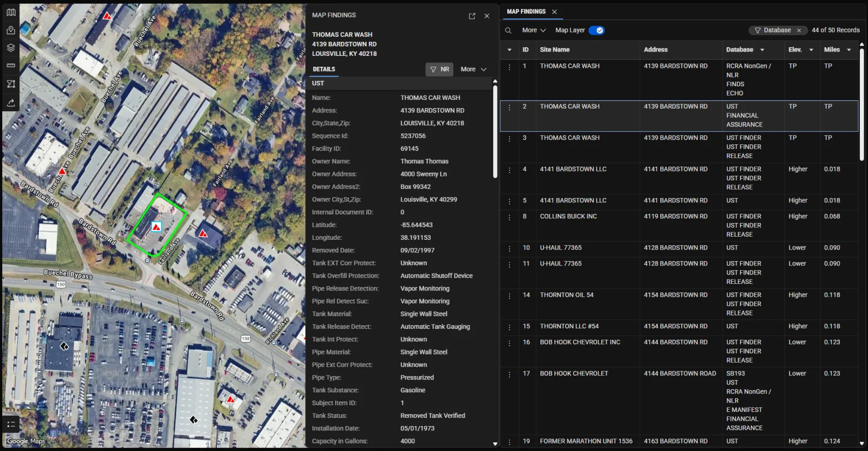The height and width of the screenshot is (451, 868).
Task: Open the basemap icon in map sidebar
Action: [x=11, y=12]
